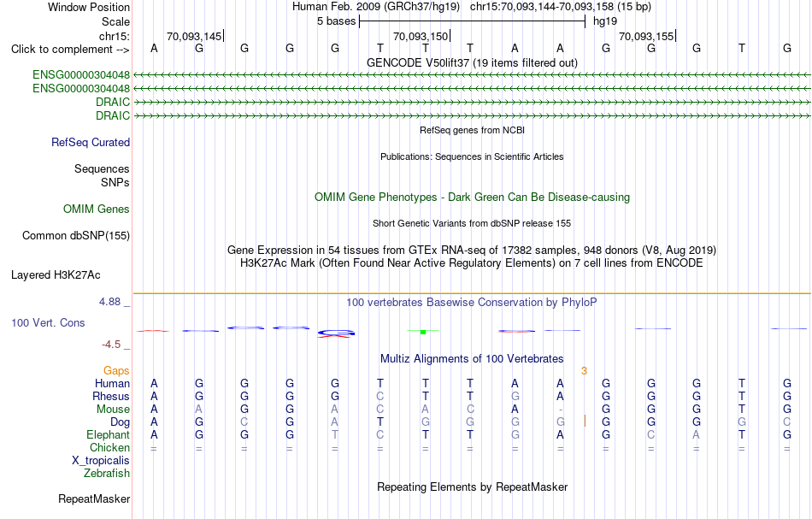
Task: Open Short Genetic Variants from dbSNP title
Action: (x=472, y=223)
